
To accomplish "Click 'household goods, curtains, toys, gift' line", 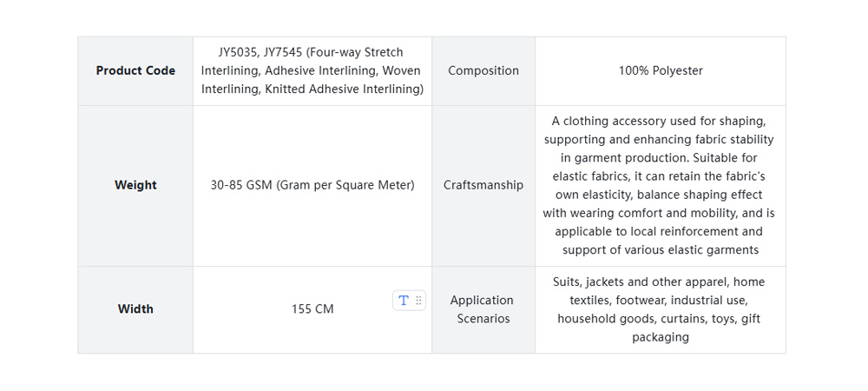I will point(660,319).
